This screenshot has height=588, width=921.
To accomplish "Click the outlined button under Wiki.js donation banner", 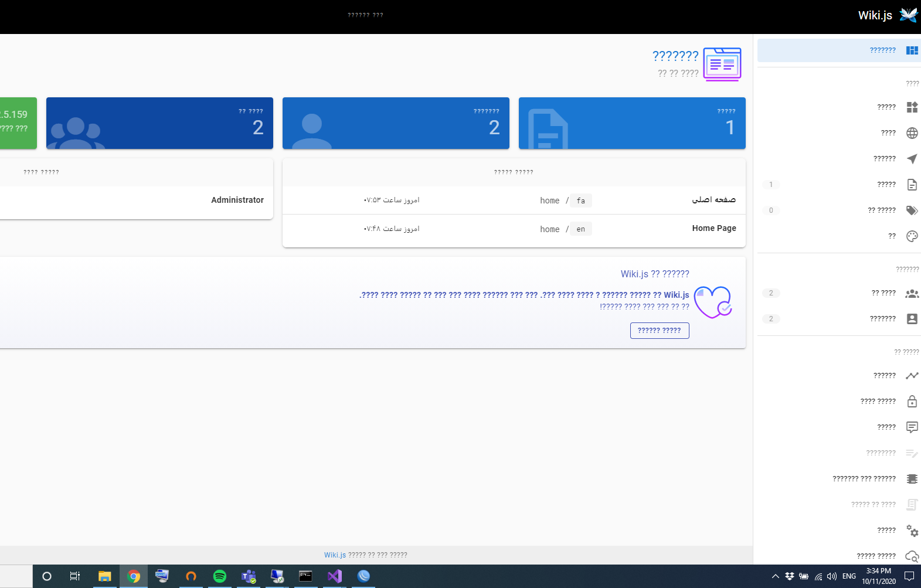I will (660, 331).
